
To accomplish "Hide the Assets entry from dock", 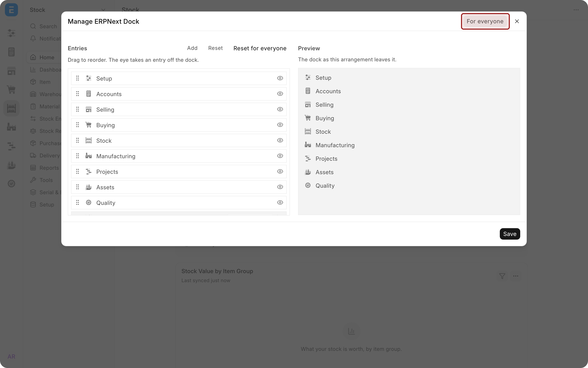I will point(280,187).
